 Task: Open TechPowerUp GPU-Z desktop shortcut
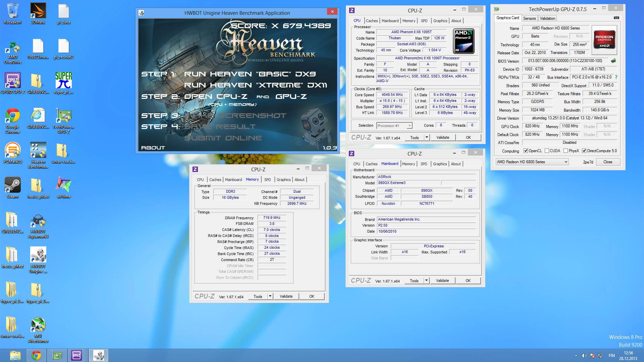(63, 121)
